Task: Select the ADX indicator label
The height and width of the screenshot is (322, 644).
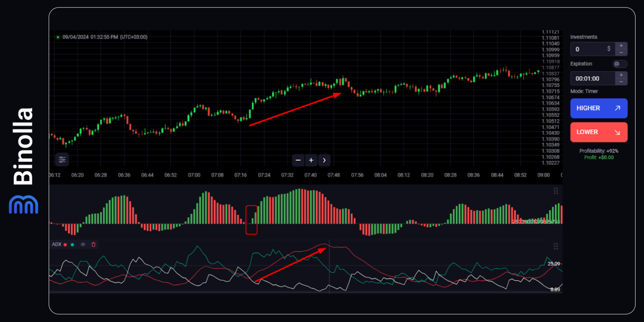Action: 57,244
